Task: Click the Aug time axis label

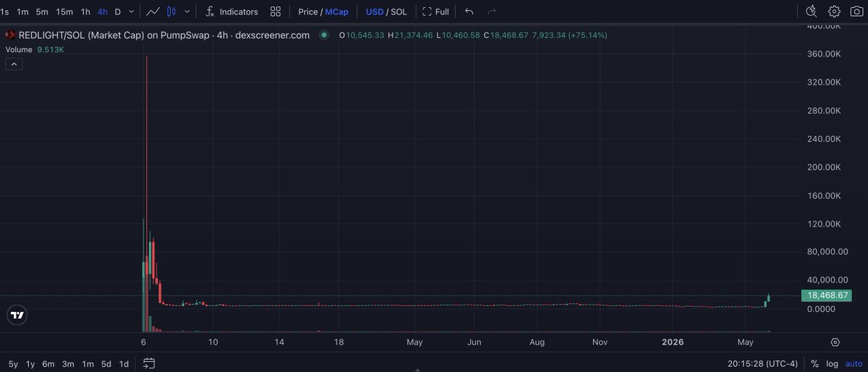Action: pos(537,342)
